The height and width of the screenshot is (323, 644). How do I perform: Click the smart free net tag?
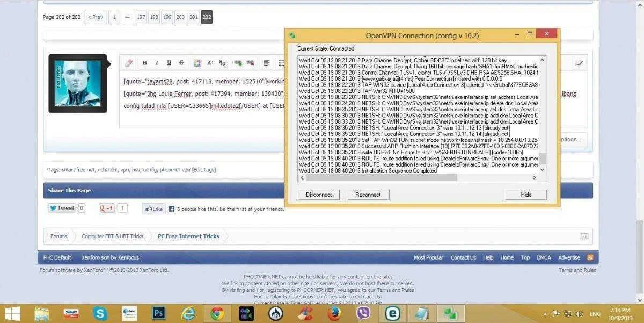78,170
